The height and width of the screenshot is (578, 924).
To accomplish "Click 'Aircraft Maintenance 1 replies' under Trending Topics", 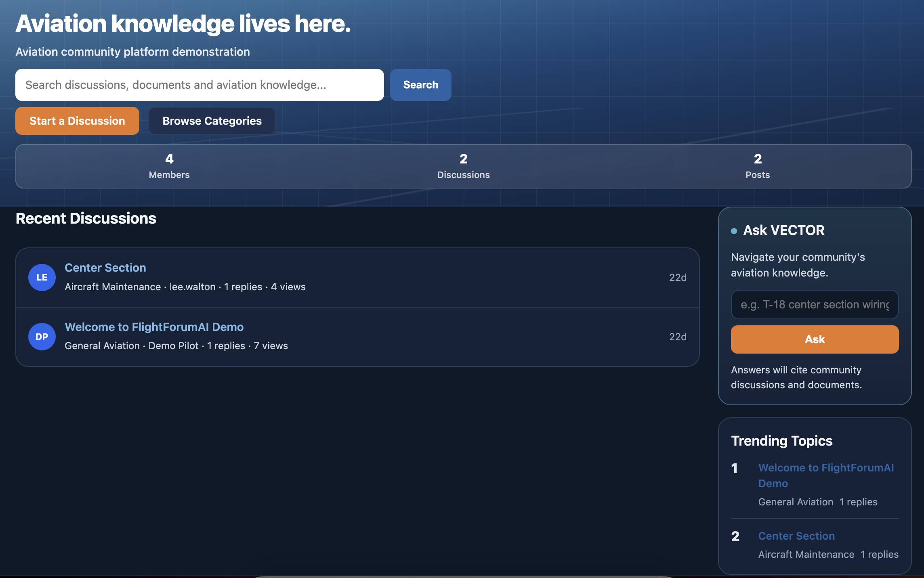I will point(828,555).
